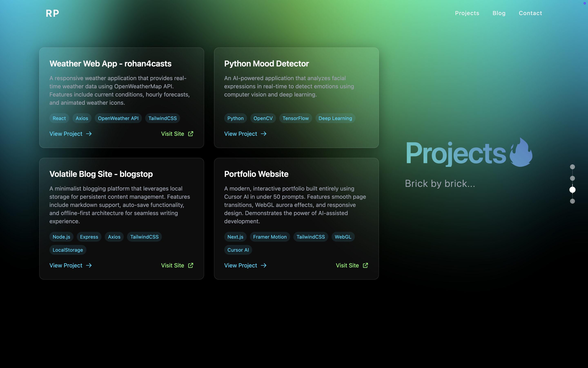
Task: Click View Project on Python Mood Detector card
Action: coord(241,134)
